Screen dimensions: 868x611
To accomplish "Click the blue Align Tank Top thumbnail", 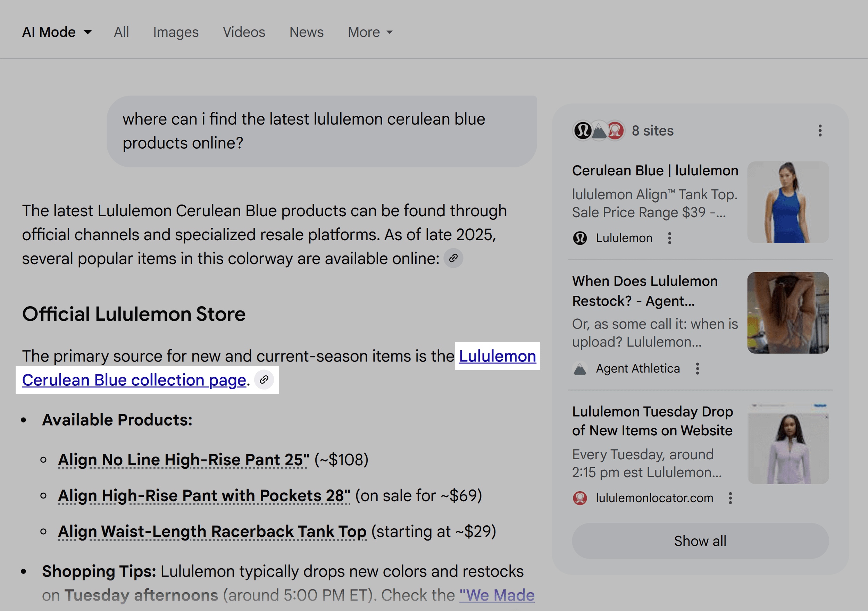I will (787, 203).
